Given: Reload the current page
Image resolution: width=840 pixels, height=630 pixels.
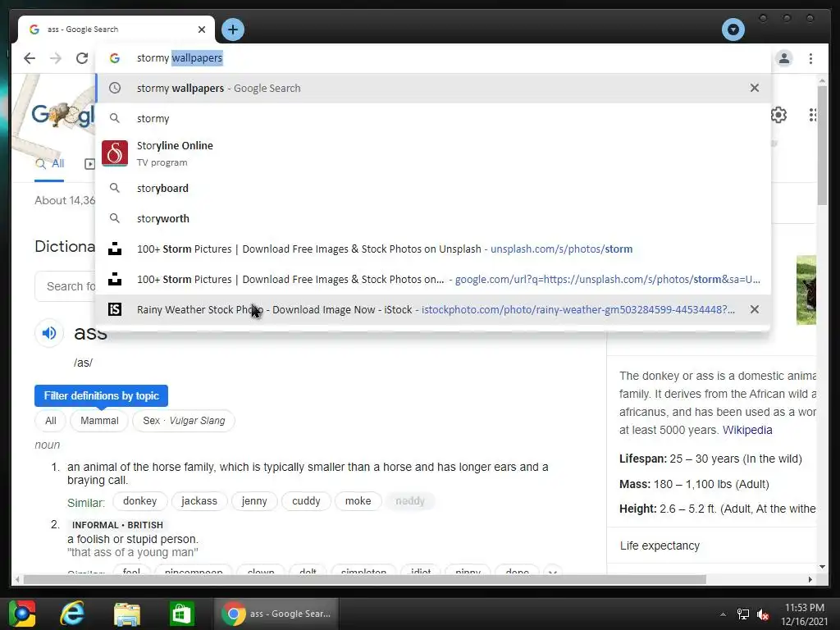Looking at the screenshot, I should pyautogui.click(x=81, y=58).
